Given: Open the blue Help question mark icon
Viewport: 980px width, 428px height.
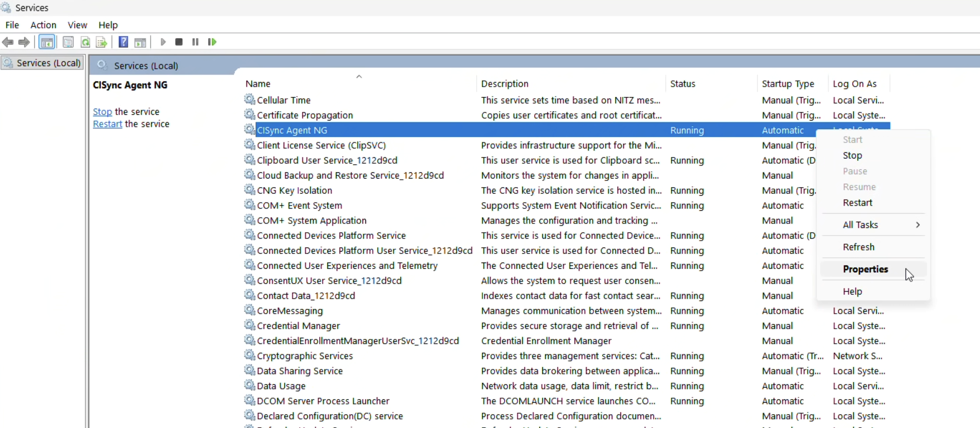Looking at the screenshot, I should pos(123,42).
